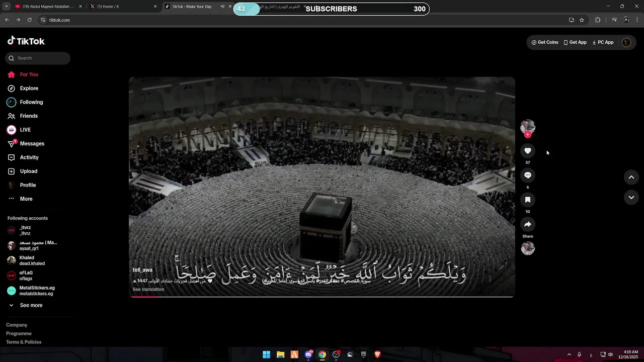Click in the TikTok search field
The image size is (644, 362).
point(38,58)
